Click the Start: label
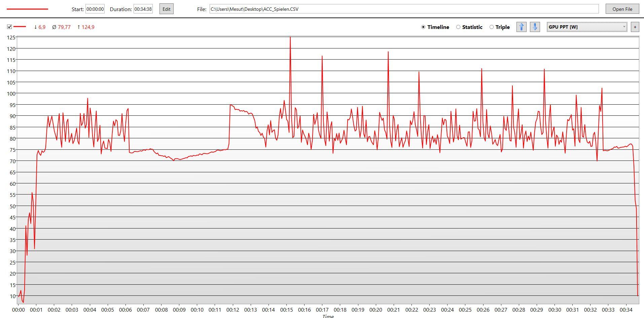644x318 pixels. click(x=78, y=9)
